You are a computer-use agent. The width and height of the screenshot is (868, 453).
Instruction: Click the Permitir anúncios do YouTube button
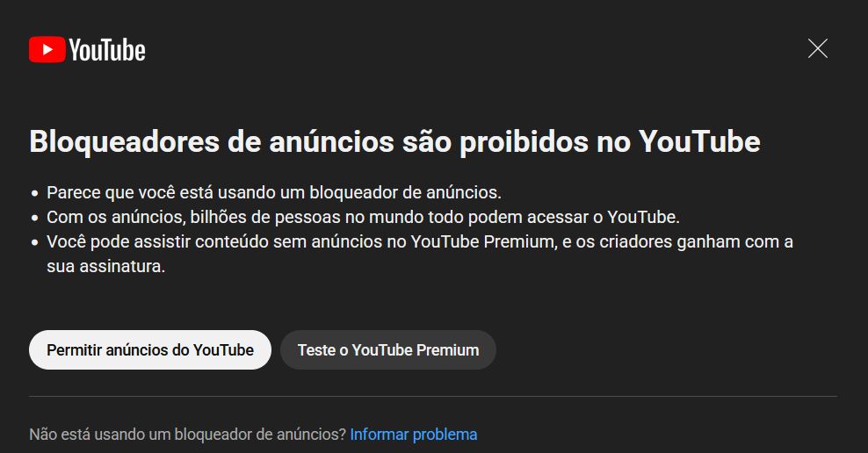(x=150, y=349)
